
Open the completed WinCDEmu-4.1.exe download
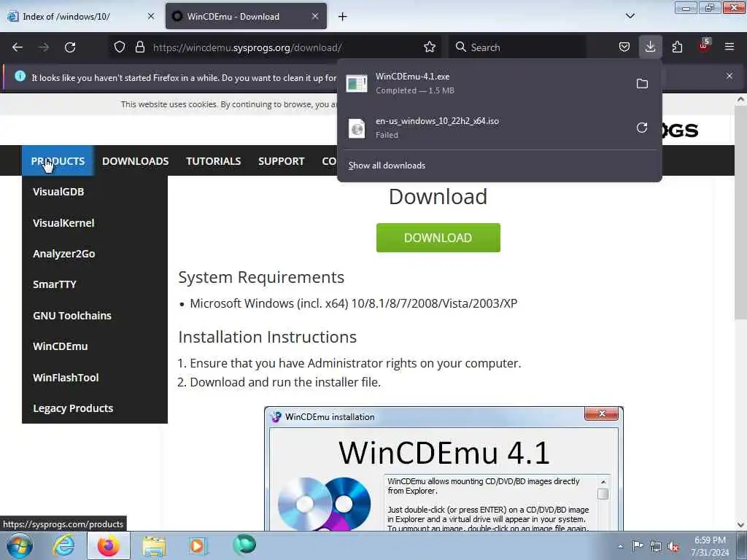[484, 83]
